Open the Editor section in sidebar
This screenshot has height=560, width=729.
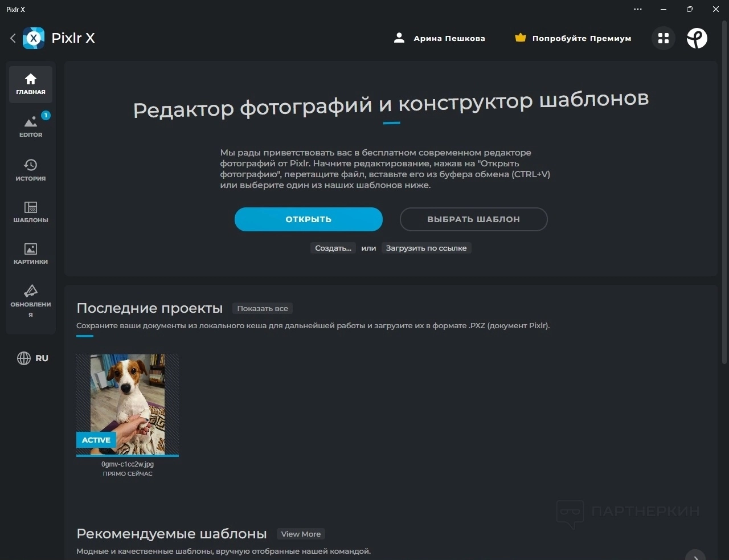pyautogui.click(x=31, y=126)
